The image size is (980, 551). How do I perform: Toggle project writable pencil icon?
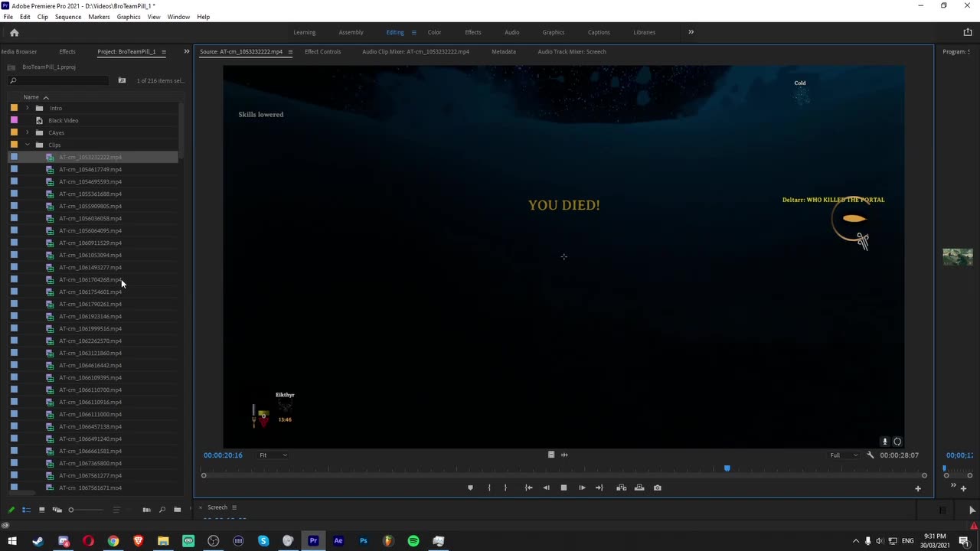coord(11,510)
